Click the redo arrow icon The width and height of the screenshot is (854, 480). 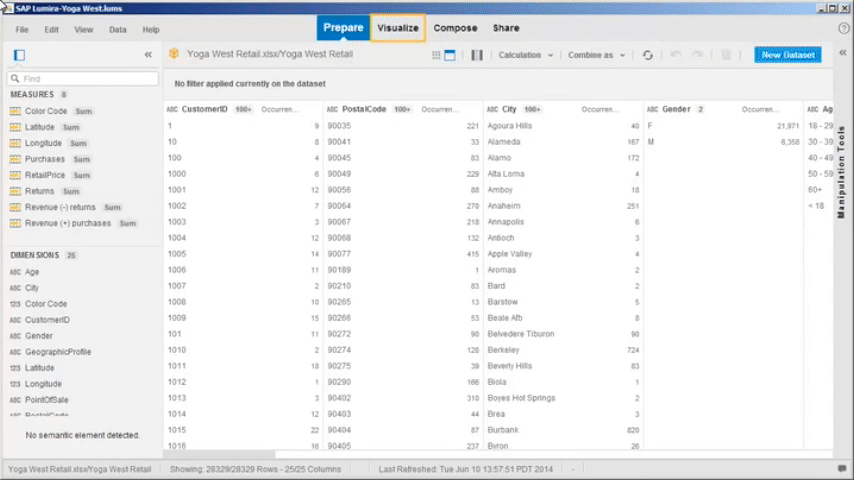coord(698,55)
